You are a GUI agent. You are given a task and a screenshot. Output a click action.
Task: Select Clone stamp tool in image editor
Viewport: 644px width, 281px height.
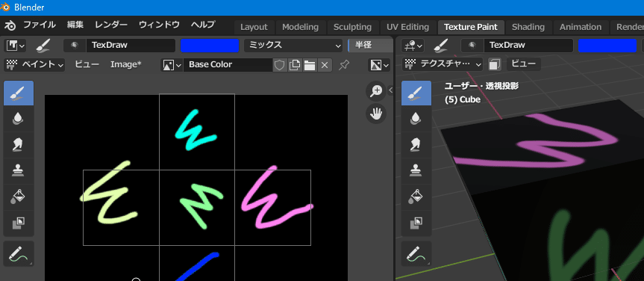tap(19, 171)
